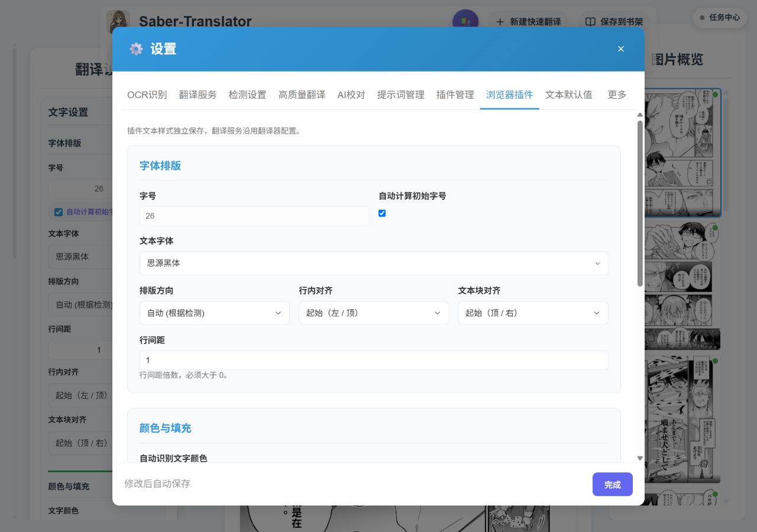Expand the 排版方向 dropdown in the settings dialog
Screen dimensions: 757x532
[x=215, y=313]
